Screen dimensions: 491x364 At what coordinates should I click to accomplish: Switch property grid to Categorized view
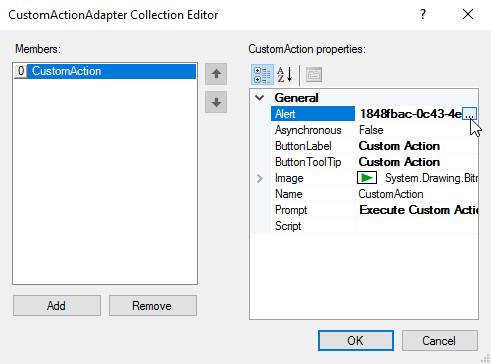(x=262, y=75)
